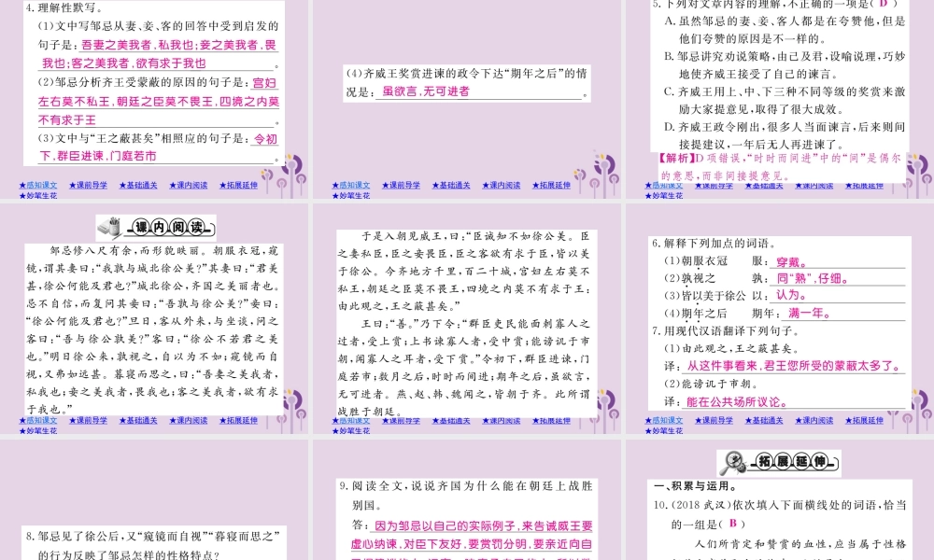Image resolution: width=934 pixels, height=560 pixels.
Task: Click ★妙笔生花 link on the question 5 slide
Action: (x=663, y=196)
